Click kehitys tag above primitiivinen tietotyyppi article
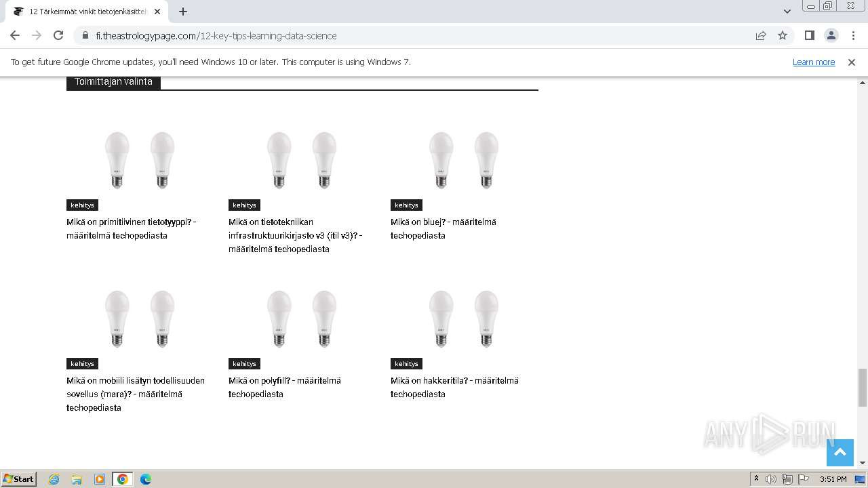Viewport: 868px width, 488px height. tap(82, 205)
